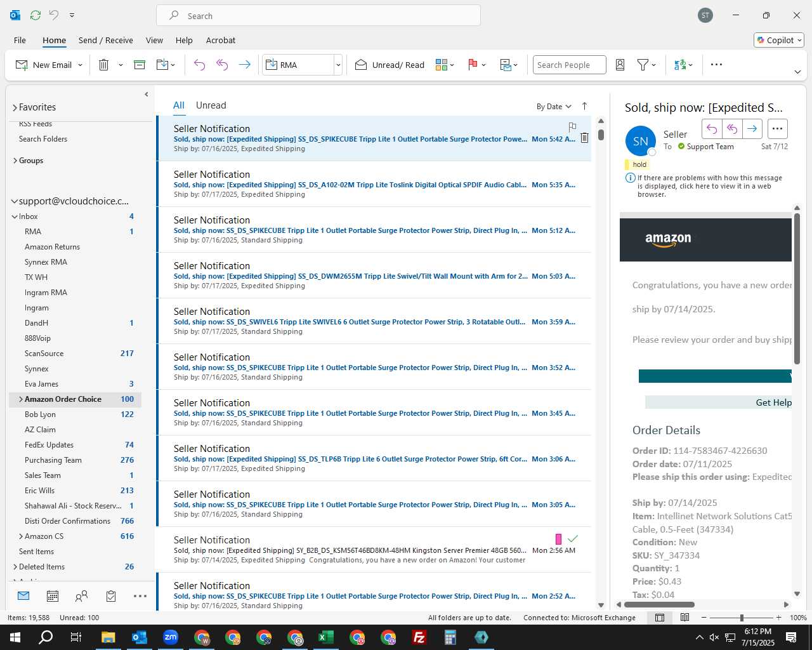Open Customize Quick Access Toolbar dropdown
812x650 pixels.
click(72, 15)
